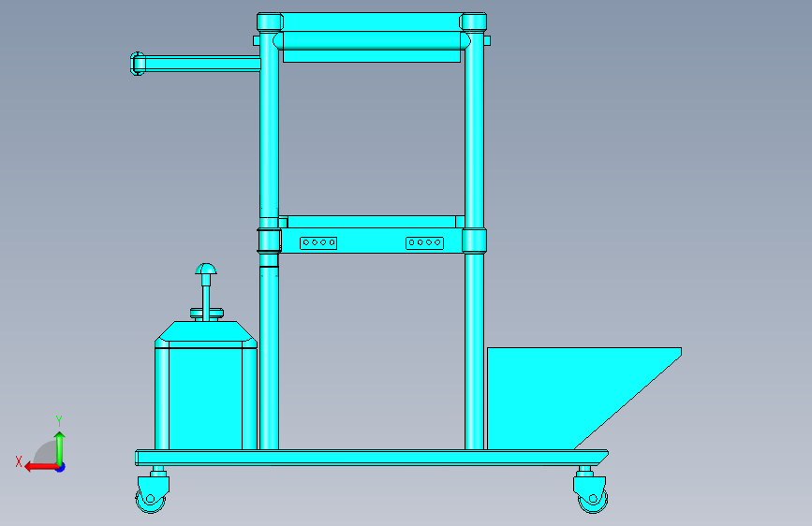
Task: Click the green Y axis arrow of triad
Action: [60, 448]
